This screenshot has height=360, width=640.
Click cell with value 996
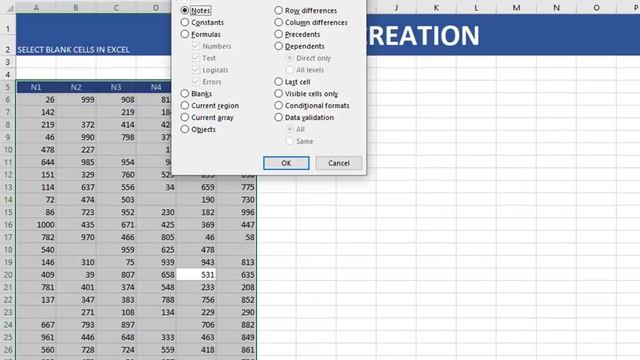(236, 212)
